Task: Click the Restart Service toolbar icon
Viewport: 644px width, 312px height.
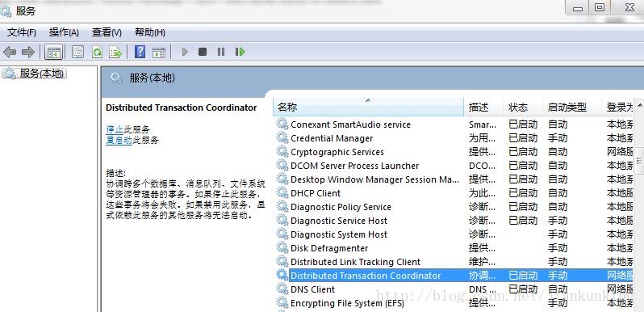Action: [x=240, y=52]
